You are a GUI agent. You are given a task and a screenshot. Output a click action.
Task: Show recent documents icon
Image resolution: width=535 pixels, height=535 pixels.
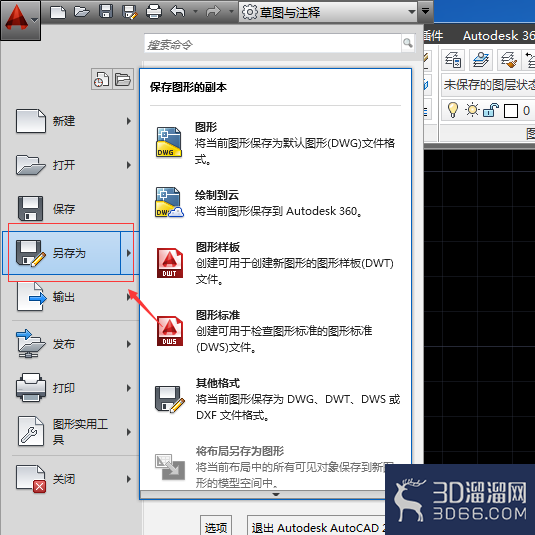pyautogui.click(x=101, y=79)
